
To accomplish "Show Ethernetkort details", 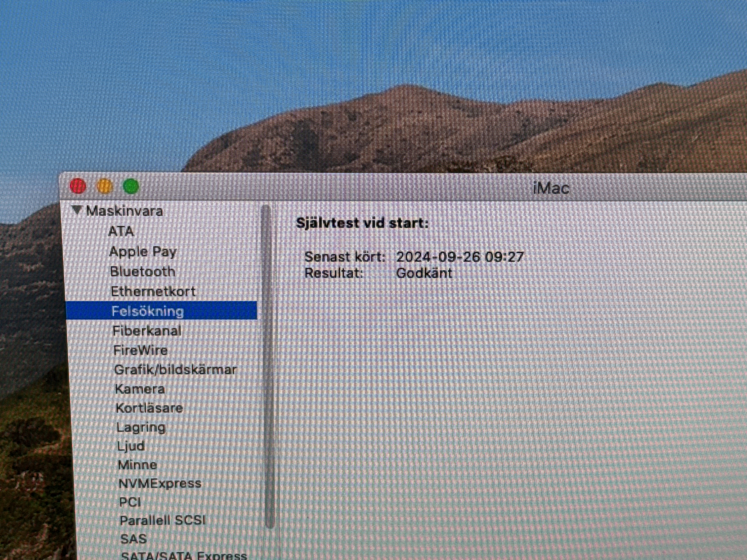I will tap(153, 292).
